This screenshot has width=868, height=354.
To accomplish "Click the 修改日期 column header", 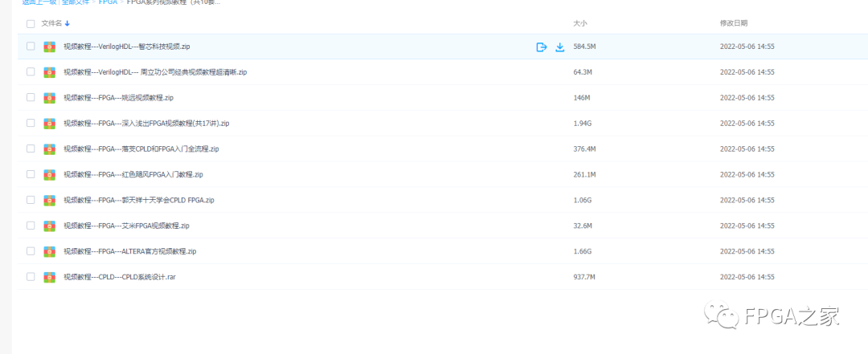I will [x=734, y=23].
